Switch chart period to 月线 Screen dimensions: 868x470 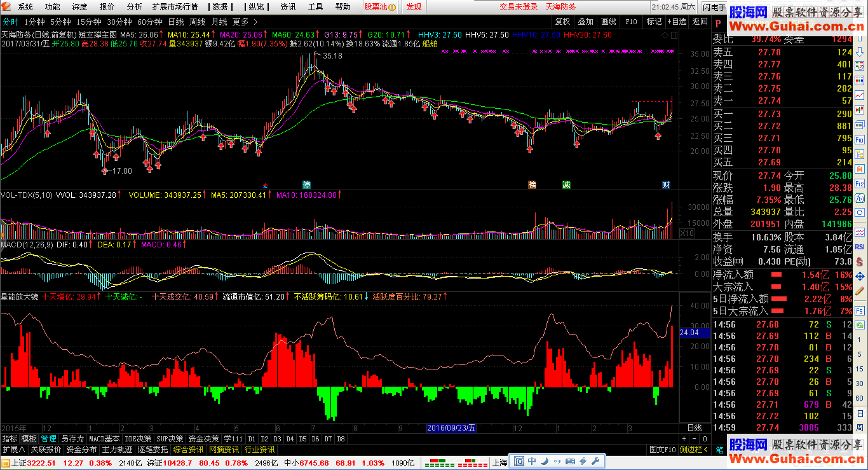pos(219,21)
